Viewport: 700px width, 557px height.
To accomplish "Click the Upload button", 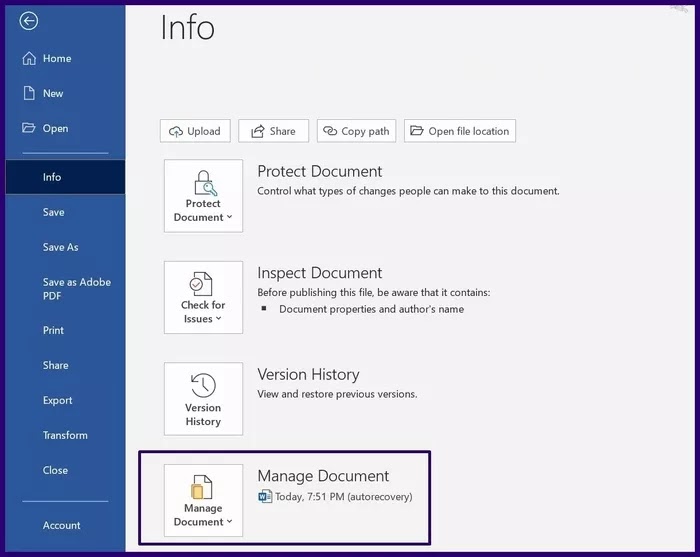I will tap(195, 131).
